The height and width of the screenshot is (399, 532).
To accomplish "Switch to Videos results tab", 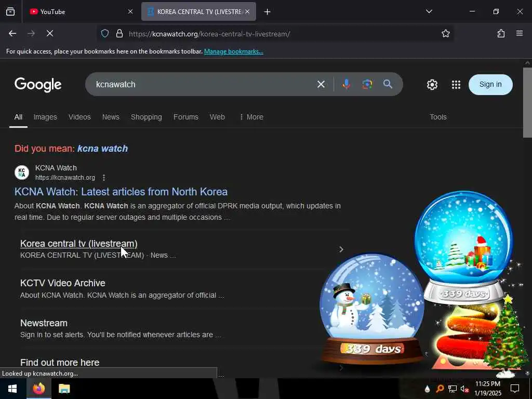I will tap(79, 117).
